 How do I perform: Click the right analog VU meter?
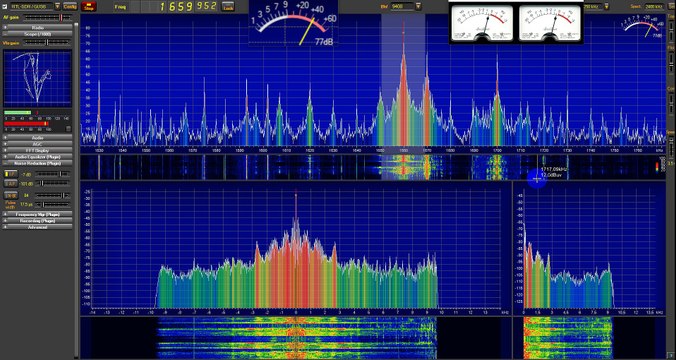pos(550,22)
